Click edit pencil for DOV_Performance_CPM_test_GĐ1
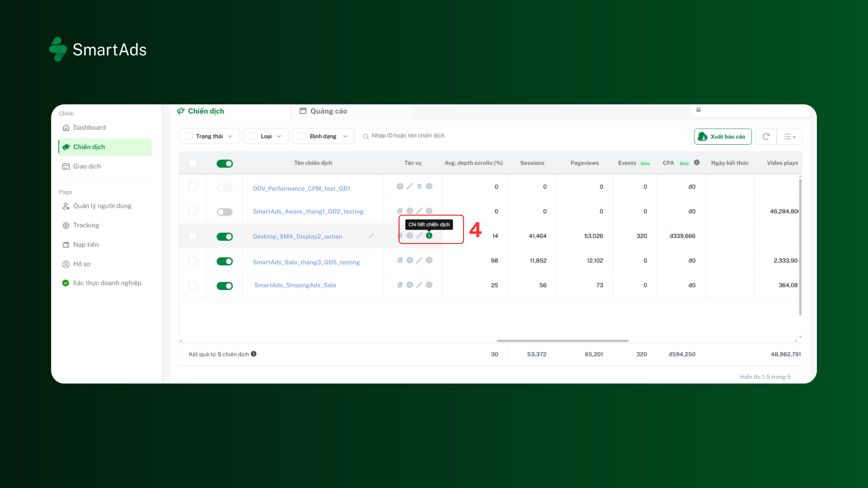This screenshot has height=488, width=868. [410, 186]
